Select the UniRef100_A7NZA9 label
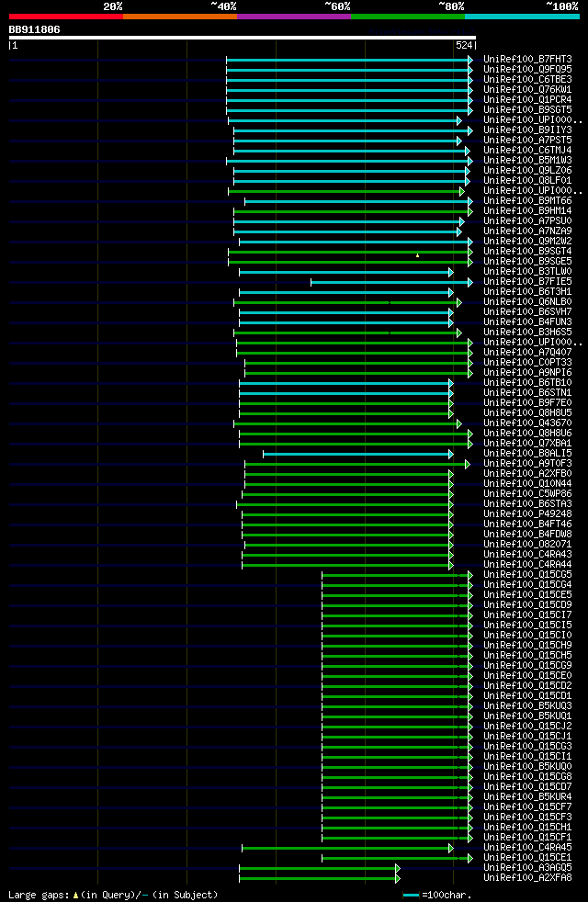Viewport: 588px width, 902px height. 527,231
